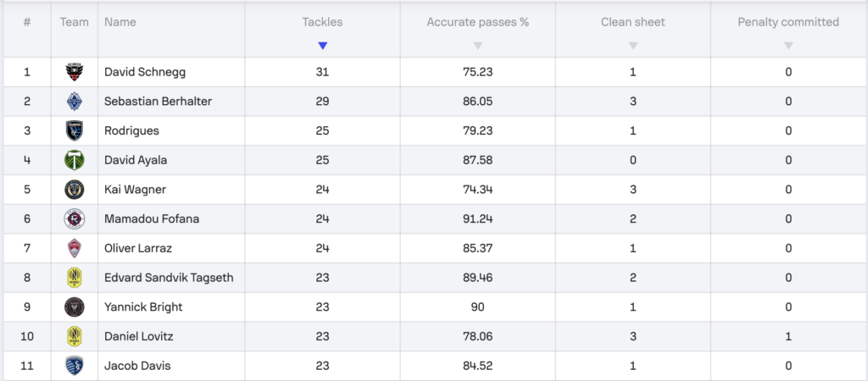Click the Nashville crest next to Daniel Lovitz

pos(75,336)
